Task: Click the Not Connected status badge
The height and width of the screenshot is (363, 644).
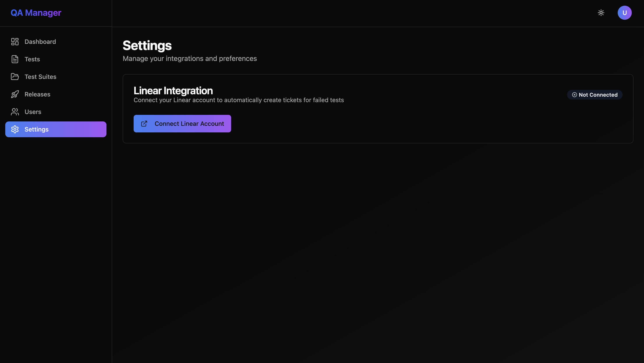Action: tap(595, 94)
